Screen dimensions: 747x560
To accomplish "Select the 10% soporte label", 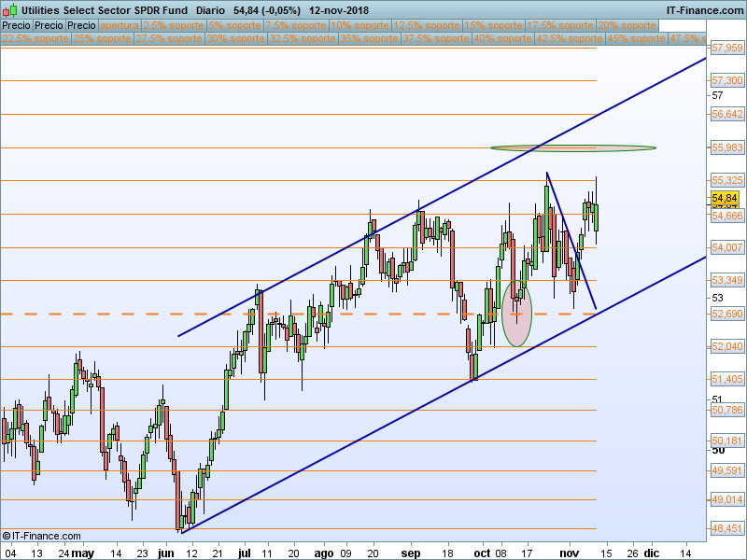I will (359, 25).
